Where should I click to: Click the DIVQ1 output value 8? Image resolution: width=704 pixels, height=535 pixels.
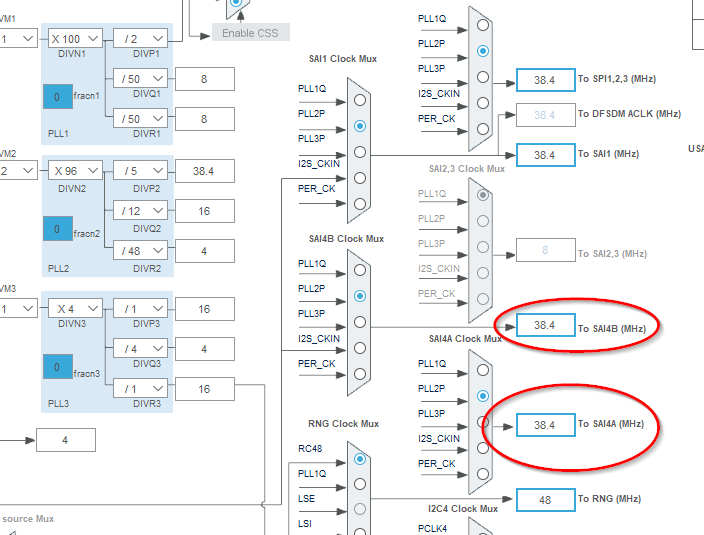(x=205, y=79)
